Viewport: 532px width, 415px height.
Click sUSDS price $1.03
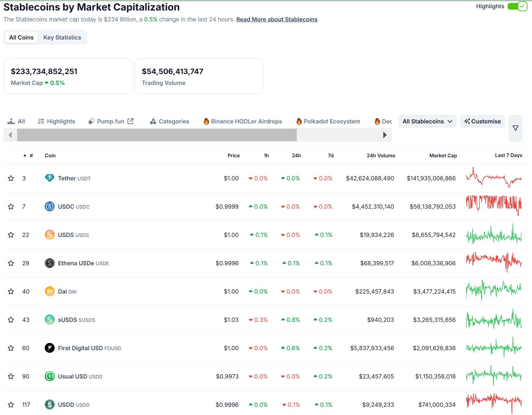(231, 320)
